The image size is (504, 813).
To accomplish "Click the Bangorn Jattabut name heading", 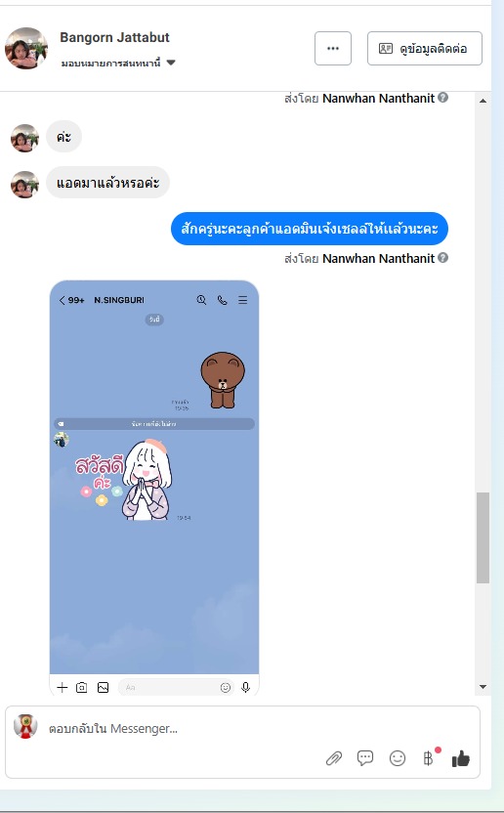I will (114, 37).
